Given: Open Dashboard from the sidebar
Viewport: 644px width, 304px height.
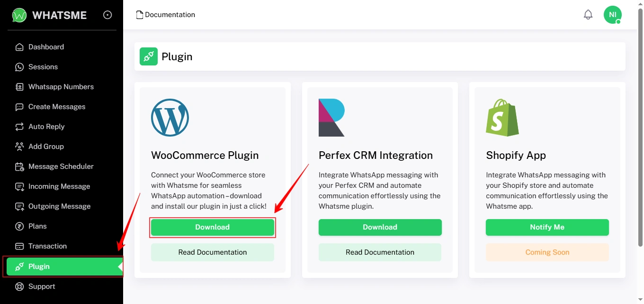Looking at the screenshot, I should [46, 47].
